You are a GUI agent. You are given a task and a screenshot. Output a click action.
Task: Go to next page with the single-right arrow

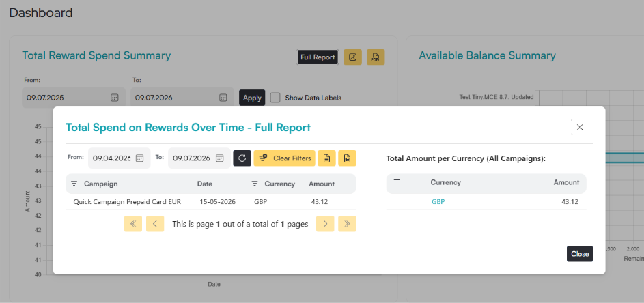pos(325,224)
